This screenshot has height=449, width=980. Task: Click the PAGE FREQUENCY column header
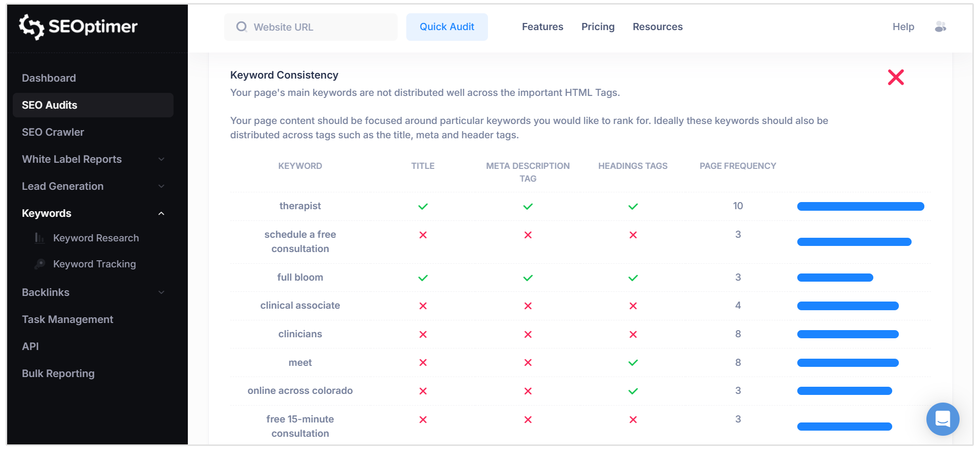click(x=738, y=166)
